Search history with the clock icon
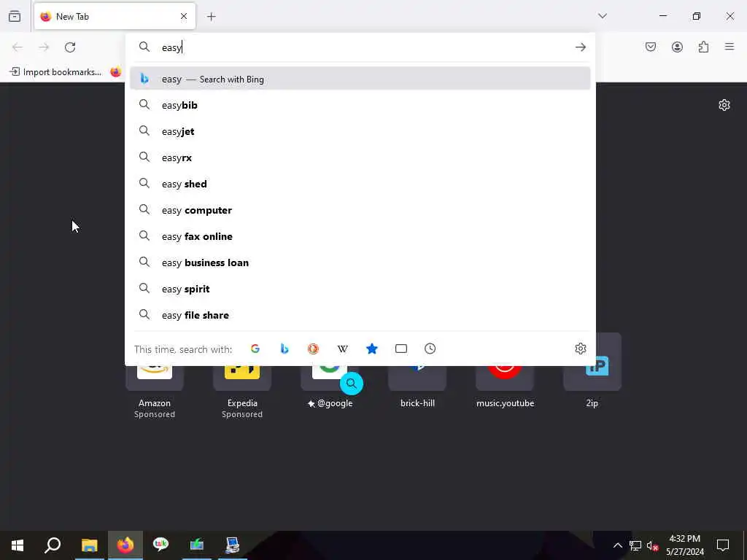Screen dimensions: 747x560 tap(430, 349)
